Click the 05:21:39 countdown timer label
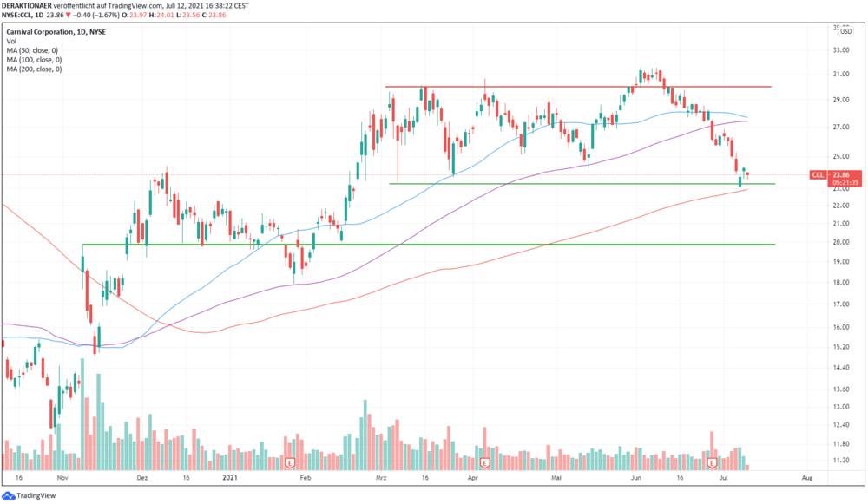The width and height of the screenshot is (868, 504). coord(845,182)
